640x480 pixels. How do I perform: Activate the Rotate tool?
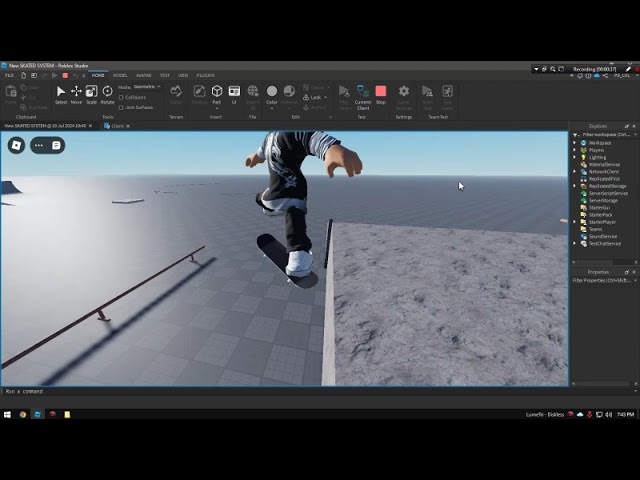coord(107,95)
